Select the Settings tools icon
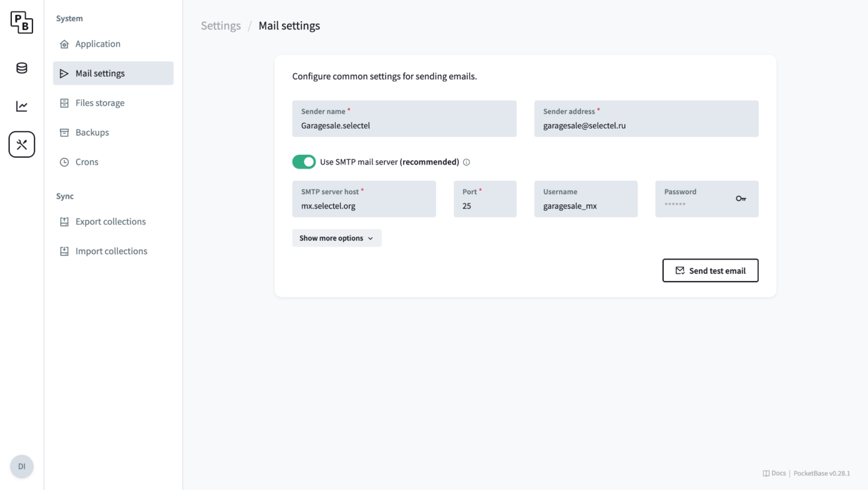 point(22,145)
